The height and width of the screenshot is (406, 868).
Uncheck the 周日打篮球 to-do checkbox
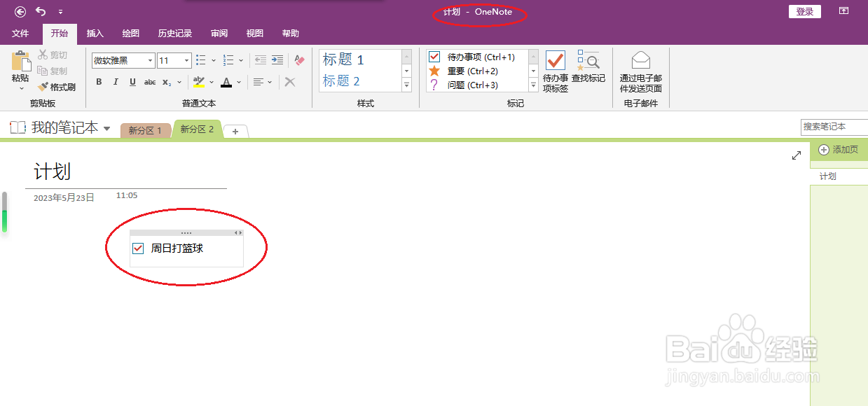[x=138, y=248]
